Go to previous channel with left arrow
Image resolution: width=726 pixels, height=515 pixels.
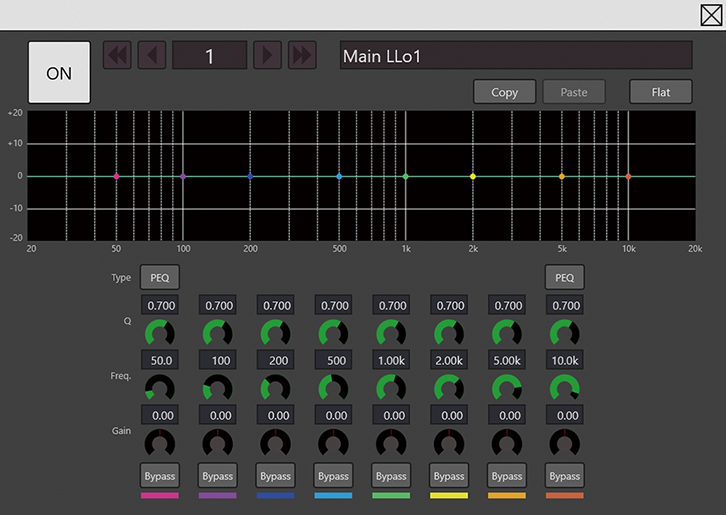click(152, 56)
